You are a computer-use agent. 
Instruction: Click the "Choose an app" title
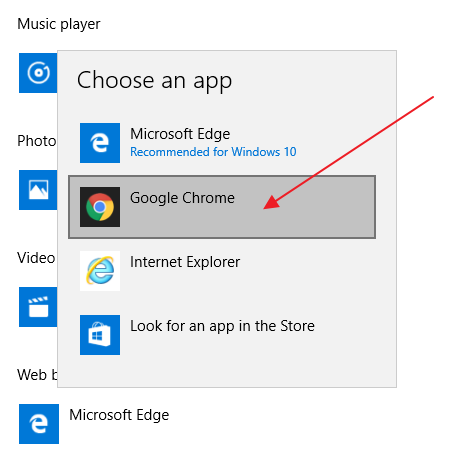(x=154, y=81)
